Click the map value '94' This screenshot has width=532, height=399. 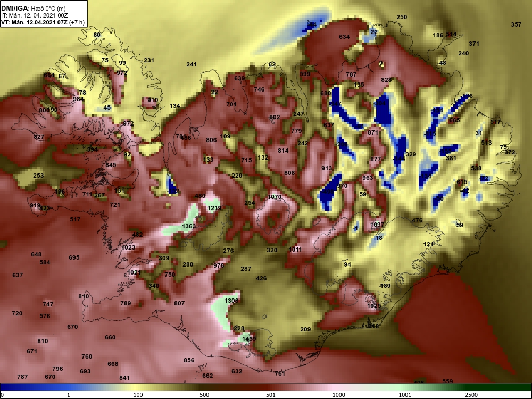pos(347,264)
